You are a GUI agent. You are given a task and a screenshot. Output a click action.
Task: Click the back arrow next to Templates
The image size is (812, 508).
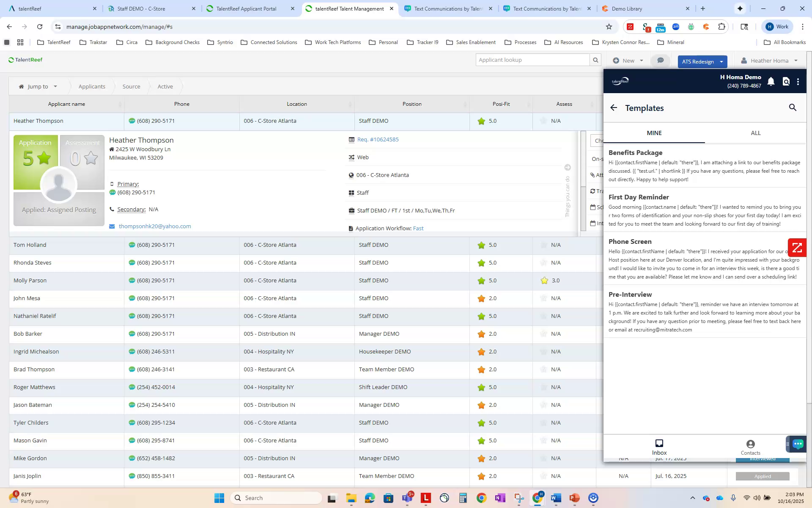[x=614, y=108]
